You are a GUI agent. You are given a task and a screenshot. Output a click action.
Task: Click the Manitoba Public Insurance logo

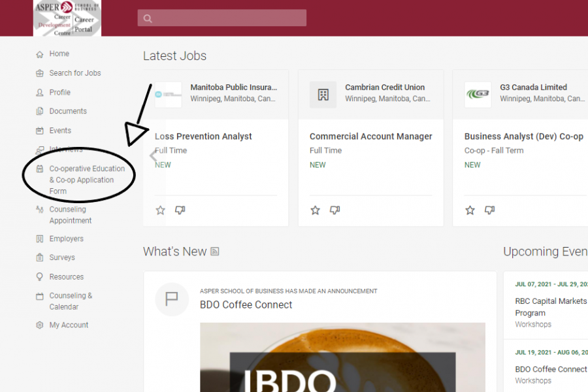pyautogui.click(x=168, y=95)
